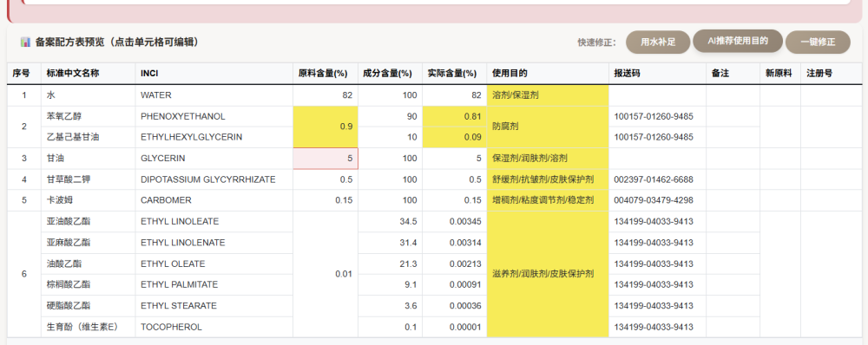The image size is (868, 345).
Task: Click the bar chart icon beside 备案配方表预览
Action: 25,42
